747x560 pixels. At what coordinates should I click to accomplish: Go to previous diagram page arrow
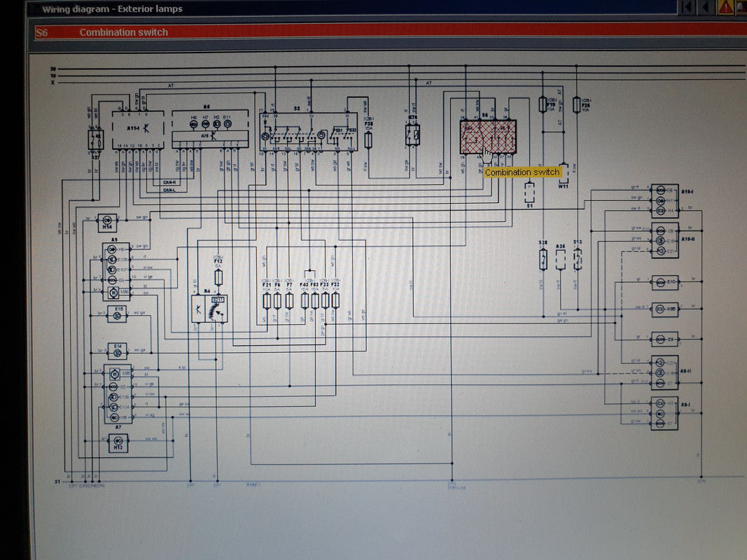tap(706, 7)
